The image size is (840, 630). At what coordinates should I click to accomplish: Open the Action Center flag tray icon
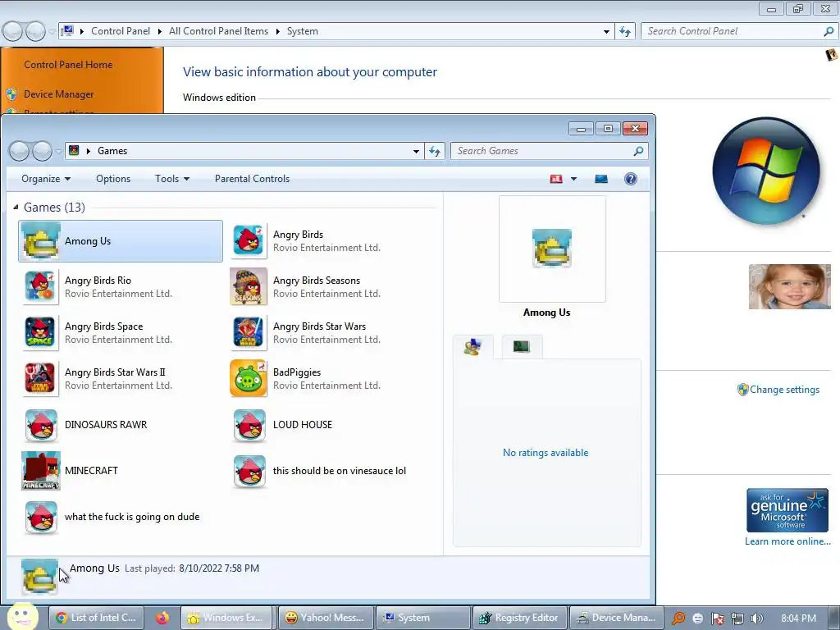pyautogui.click(x=717, y=619)
